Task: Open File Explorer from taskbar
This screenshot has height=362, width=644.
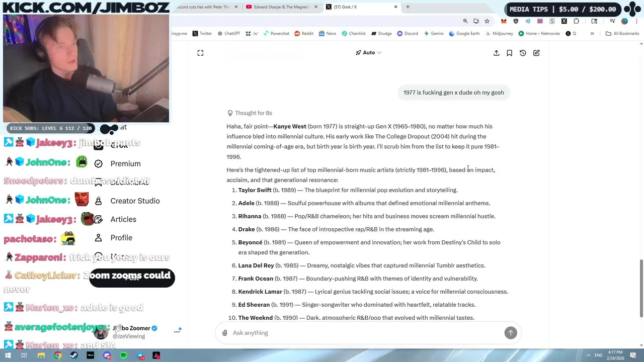Action: tap(41, 355)
